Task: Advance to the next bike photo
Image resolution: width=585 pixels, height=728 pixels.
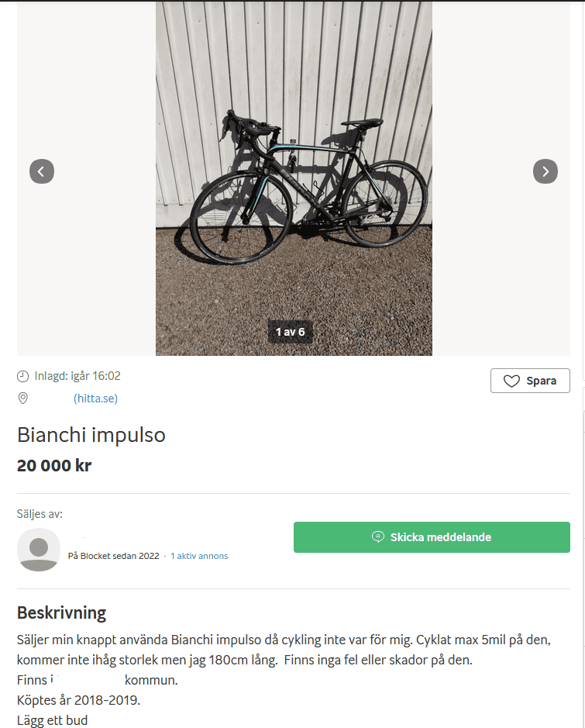Action: 545,171
